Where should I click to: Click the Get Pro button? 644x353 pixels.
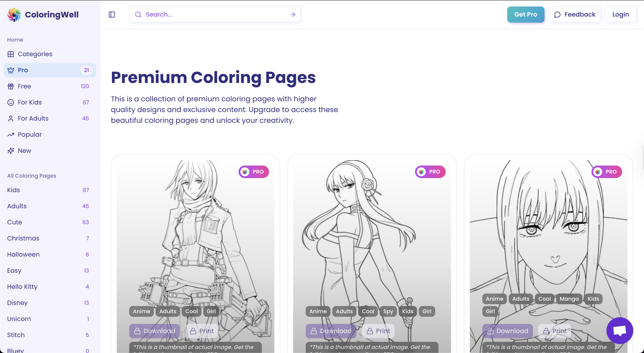click(x=525, y=15)
